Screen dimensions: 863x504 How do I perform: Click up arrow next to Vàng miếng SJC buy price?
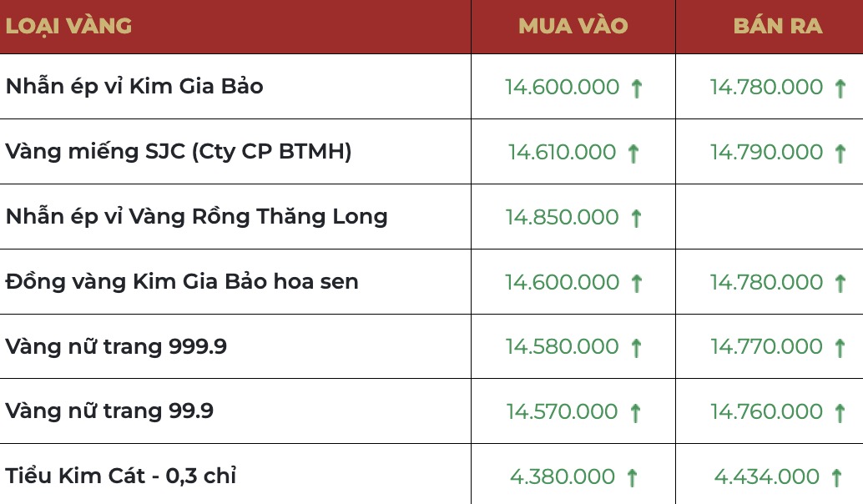click(633, 153)
